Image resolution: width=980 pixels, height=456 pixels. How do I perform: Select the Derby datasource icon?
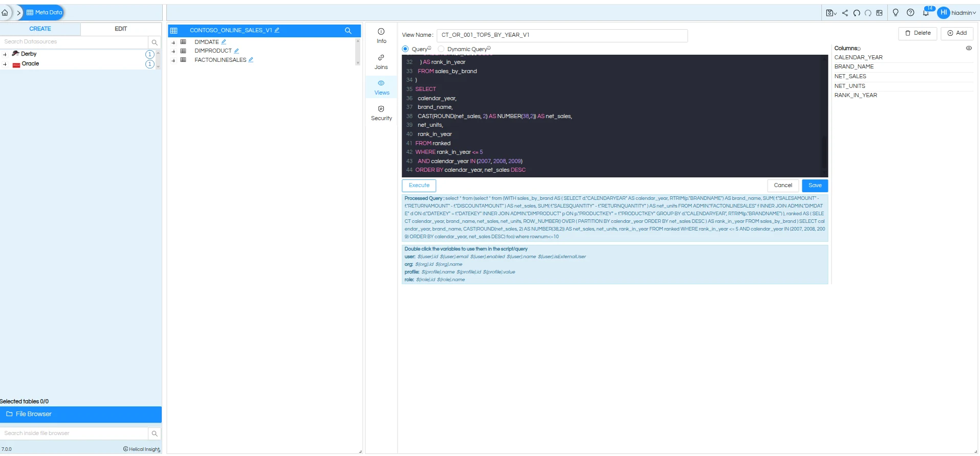point(16,54)
